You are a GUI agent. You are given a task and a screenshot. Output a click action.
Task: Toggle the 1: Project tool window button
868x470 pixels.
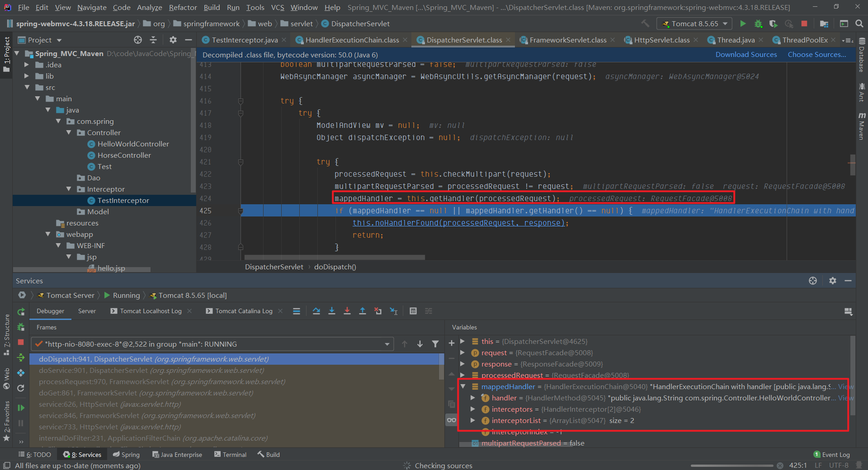[x=6, y=54]
